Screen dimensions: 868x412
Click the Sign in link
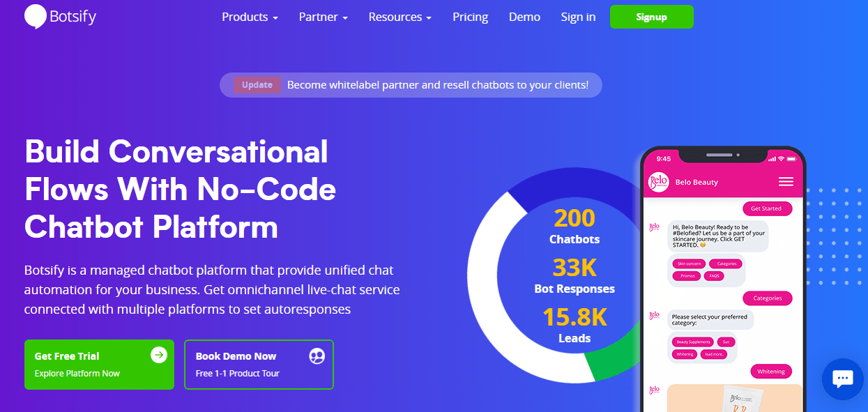click(x=578, y=17)
